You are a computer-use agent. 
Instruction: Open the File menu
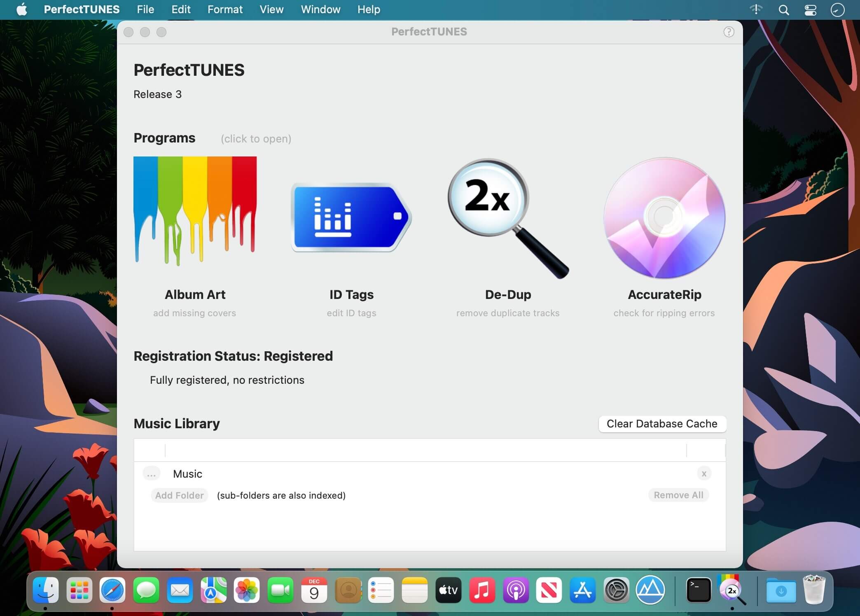pos(145,9)
